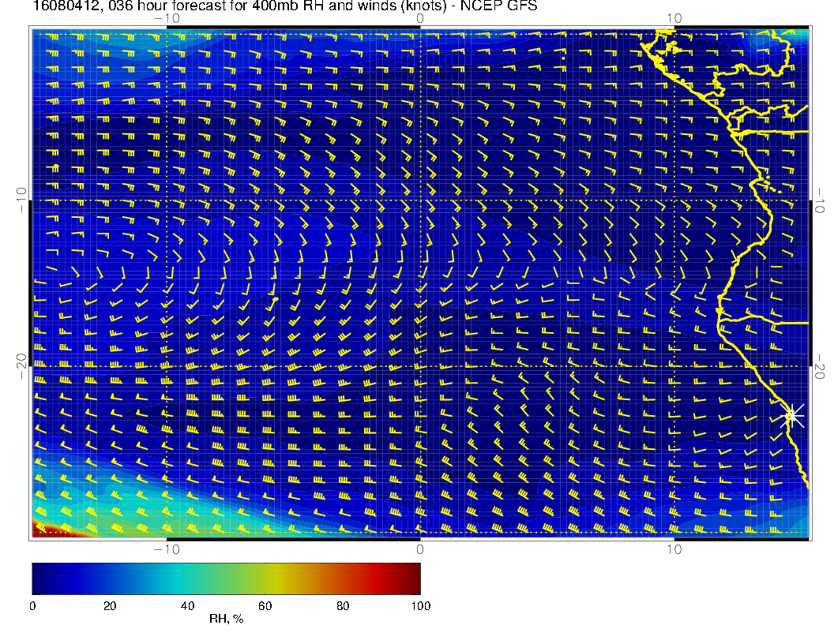
Task: Click the colorbar tick label "20"
Action: 110,605
